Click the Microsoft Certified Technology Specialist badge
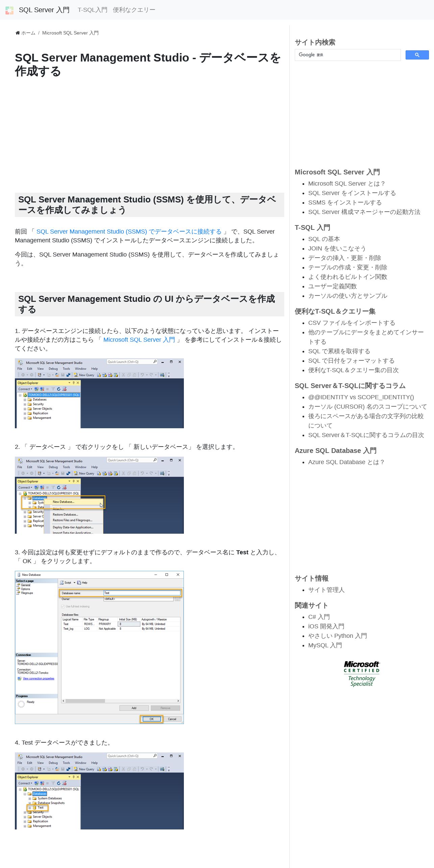434x868 pixels. pos(362,674)
